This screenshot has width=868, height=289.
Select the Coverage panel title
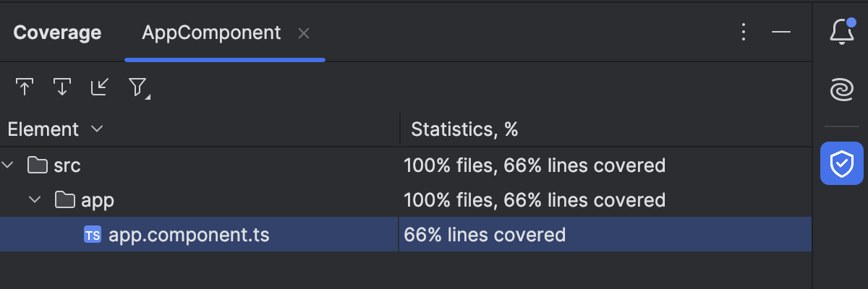(57, 33)
